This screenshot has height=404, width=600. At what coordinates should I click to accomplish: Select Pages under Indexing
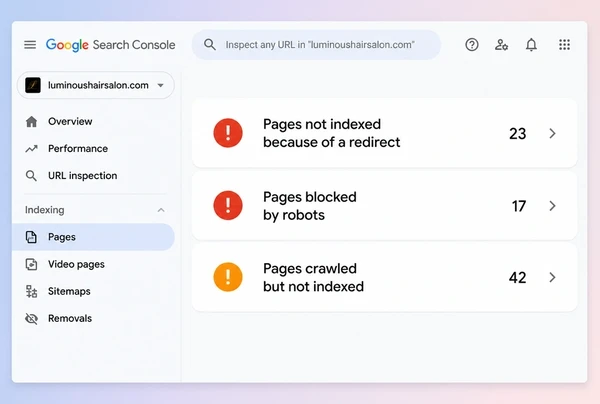(93, 237)
